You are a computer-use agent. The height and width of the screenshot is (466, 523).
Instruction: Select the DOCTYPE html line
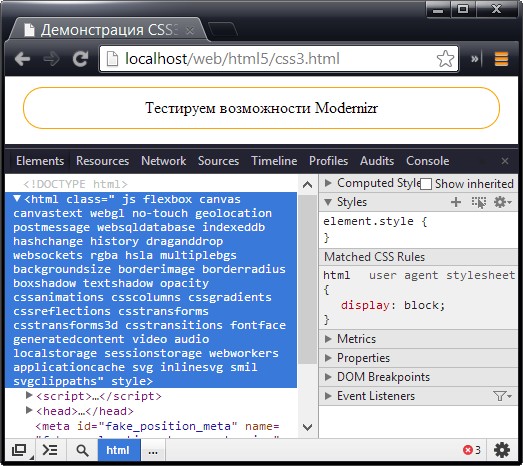coord(76,184)
